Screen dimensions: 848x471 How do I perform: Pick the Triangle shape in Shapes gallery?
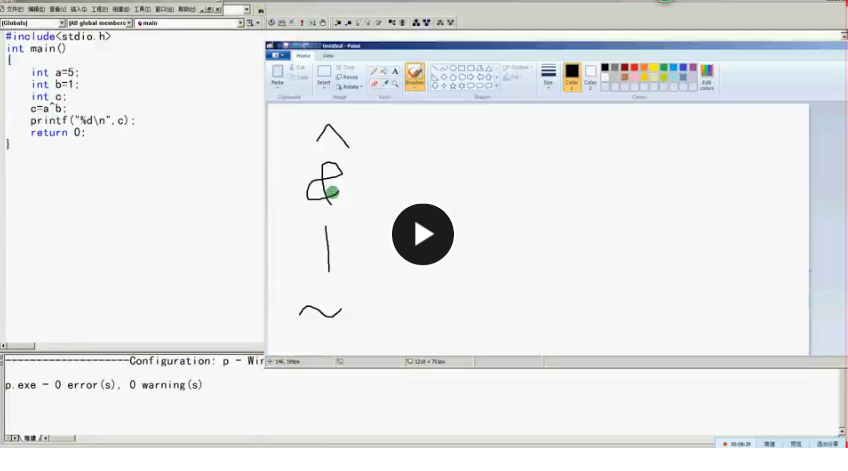[489, 68]
